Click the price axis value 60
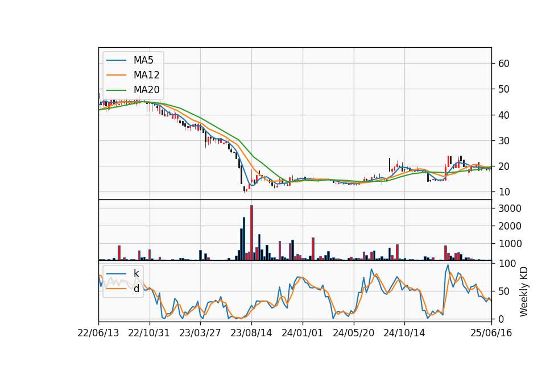The image size is (546, 392). [x=504, y=64]
